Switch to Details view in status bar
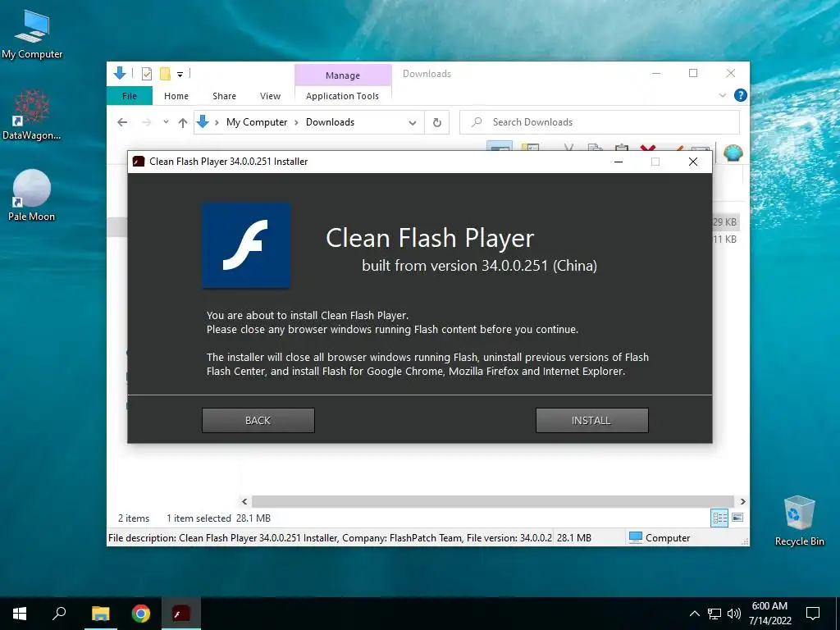This screenshot has width=840, height=630. (719, 518)
